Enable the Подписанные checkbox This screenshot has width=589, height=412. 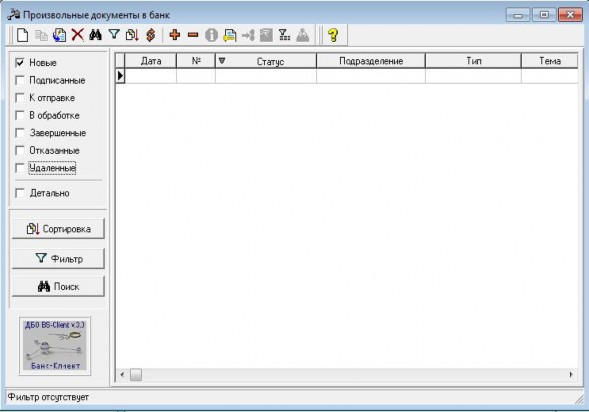tap(20, 80)
